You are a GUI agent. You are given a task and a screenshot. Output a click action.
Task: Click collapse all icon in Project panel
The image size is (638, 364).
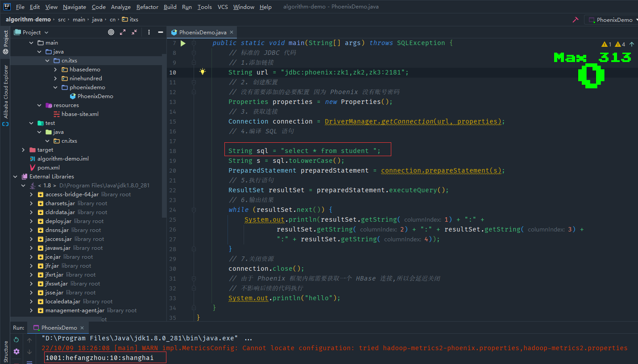134,32
